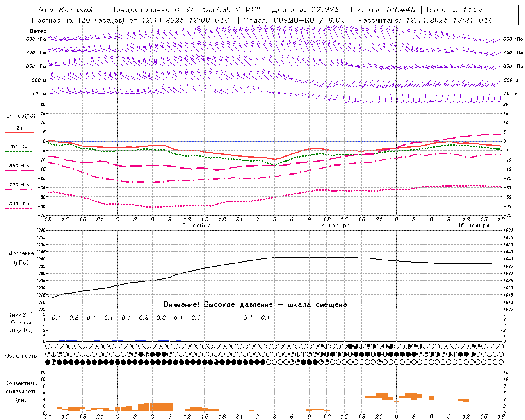Click the "Td 2м" dew point legend entry
Viewport: 525px width, 420px height.
19,147
